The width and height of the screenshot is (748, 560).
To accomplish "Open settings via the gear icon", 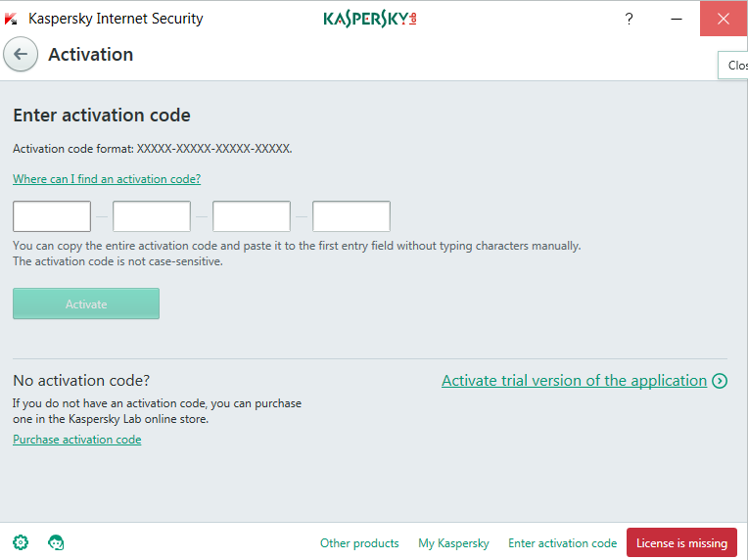I will (21, 542).
